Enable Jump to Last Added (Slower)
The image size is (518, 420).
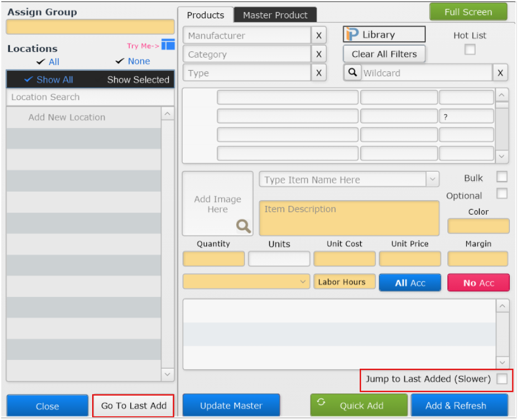coord(501,379)
